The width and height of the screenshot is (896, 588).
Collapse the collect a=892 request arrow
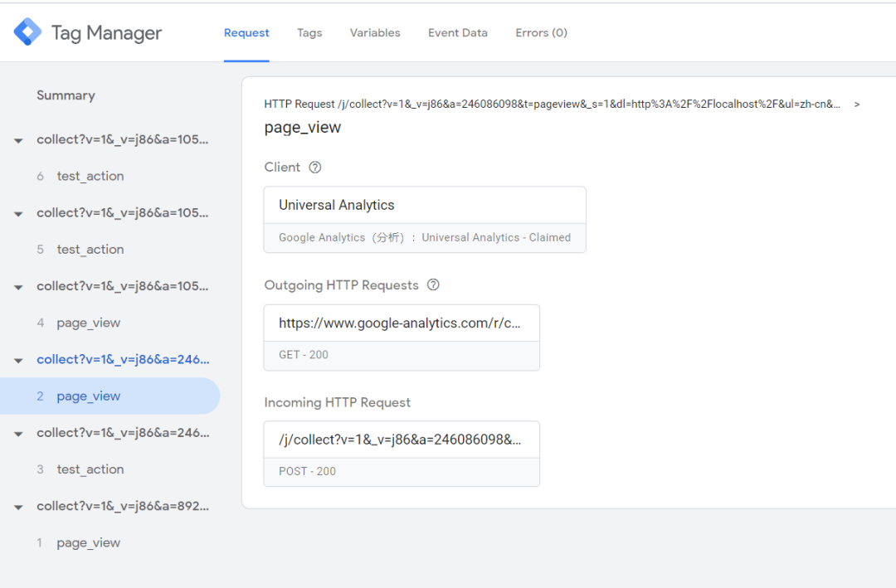[18, 508]
